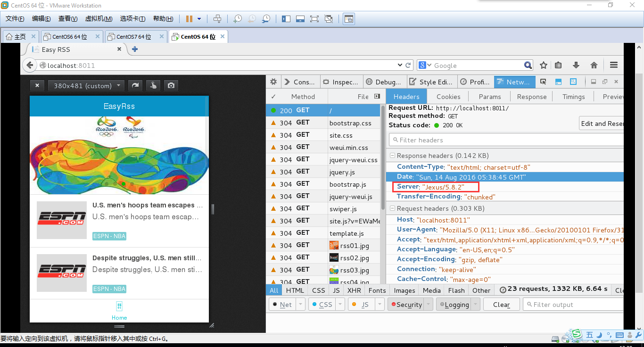Viewport: 644px width, 347px height.
Task: Toggle the Logging console filter
Action: [453, 305]
